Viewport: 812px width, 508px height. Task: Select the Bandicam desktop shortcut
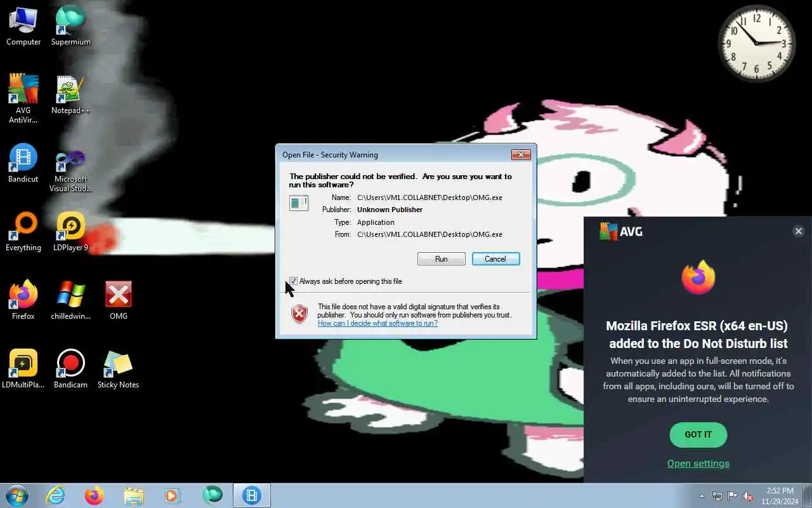[70, 369]
